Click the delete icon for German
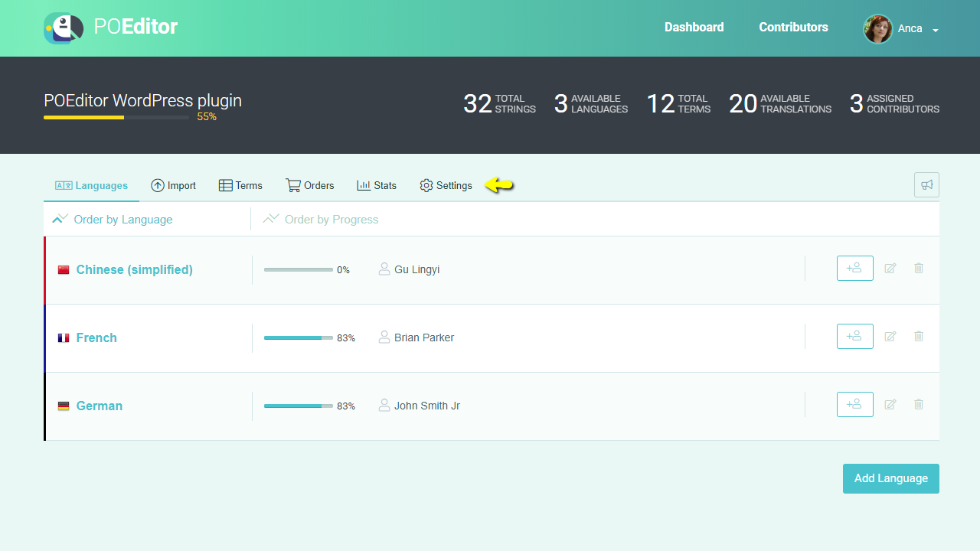 click(x=919, y=404)
